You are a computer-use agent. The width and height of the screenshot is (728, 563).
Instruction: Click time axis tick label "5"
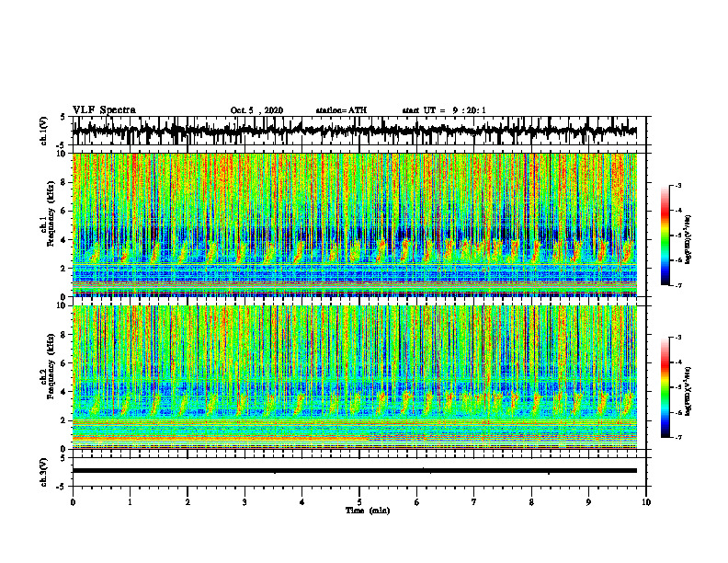pos(359,502)
